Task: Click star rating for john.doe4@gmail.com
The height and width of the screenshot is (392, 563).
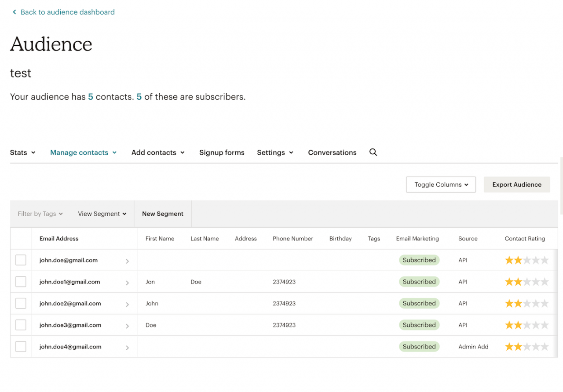Action: (526, 347)
